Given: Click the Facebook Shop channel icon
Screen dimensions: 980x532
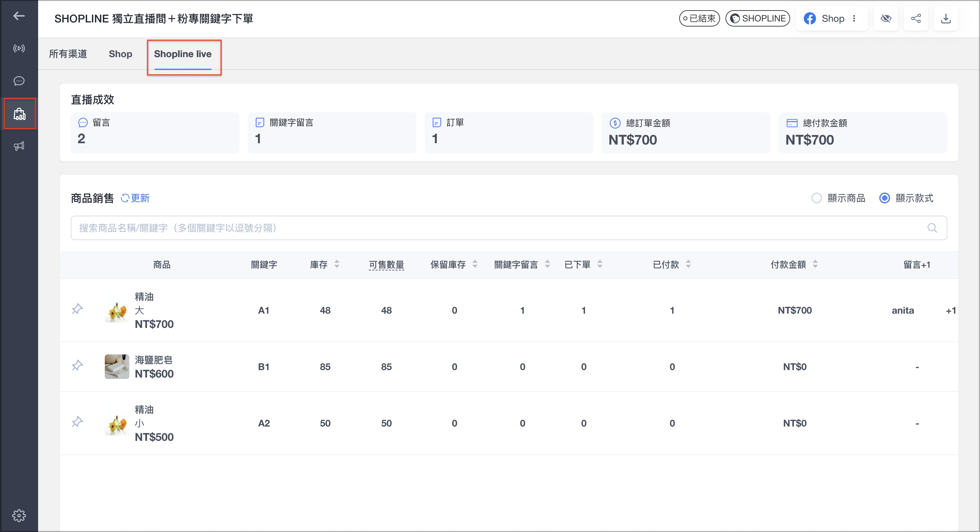Looking at the screenshot, I should (810, 18).
